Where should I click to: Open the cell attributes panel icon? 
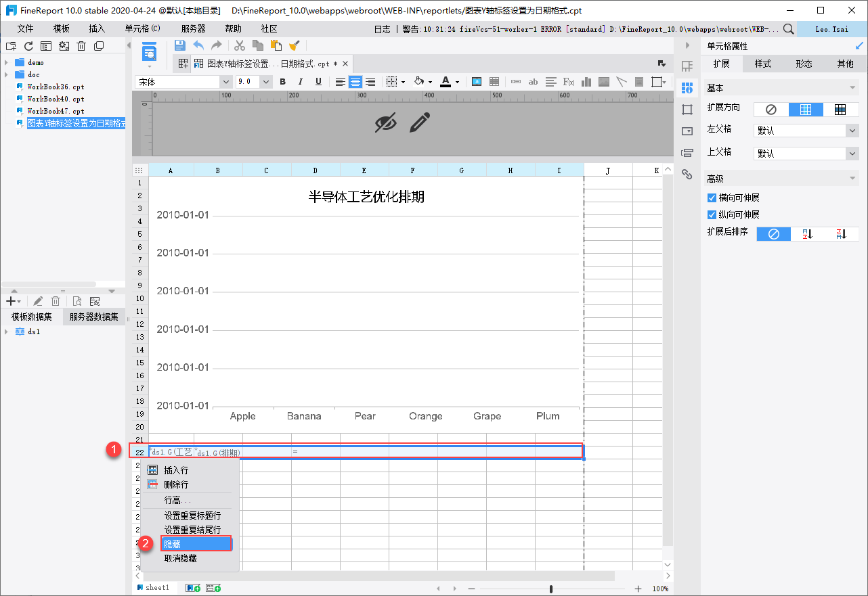point(687,88)
